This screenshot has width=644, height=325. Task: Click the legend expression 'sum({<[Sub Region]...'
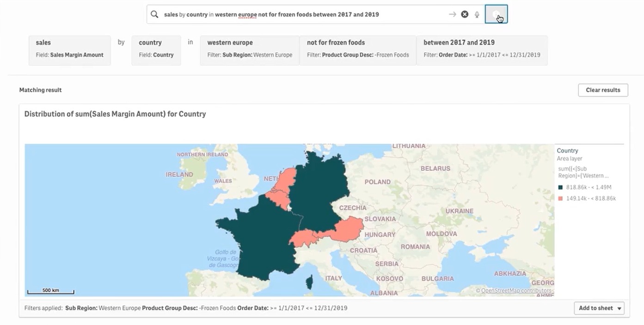583,172
